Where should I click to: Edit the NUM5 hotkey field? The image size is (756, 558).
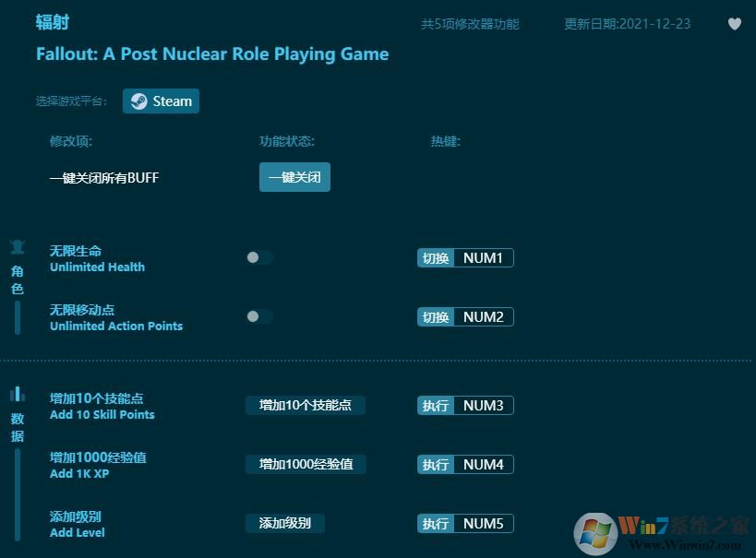click(484, 523)
